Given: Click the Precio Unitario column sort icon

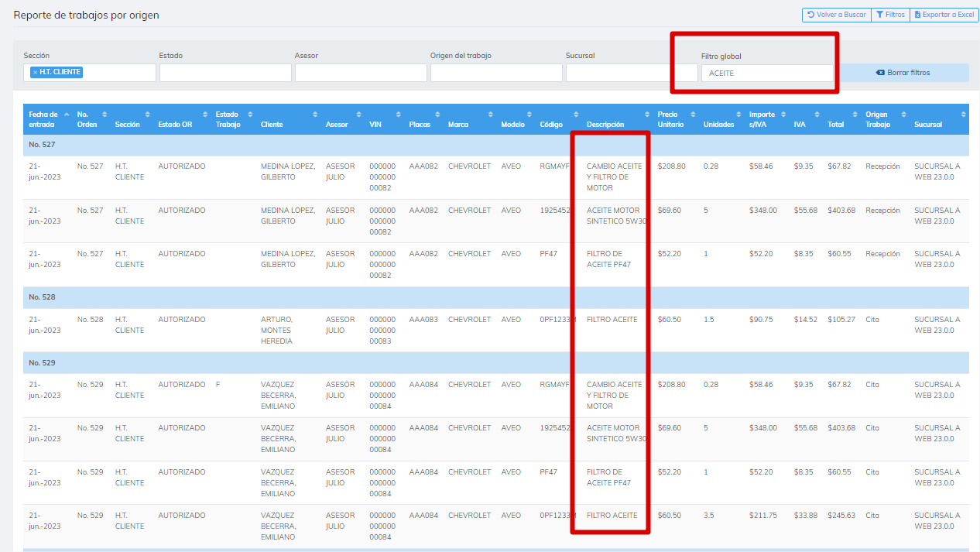Looking at the screenshot, I should [693, 115].
